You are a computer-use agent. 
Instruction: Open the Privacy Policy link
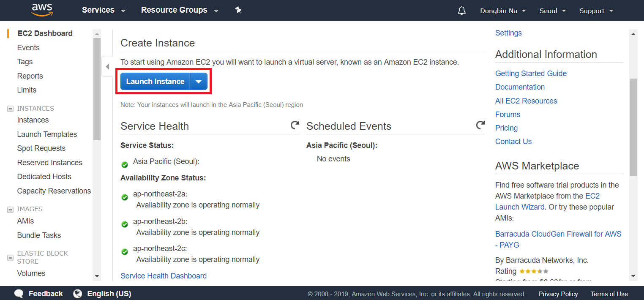[558, 294]
